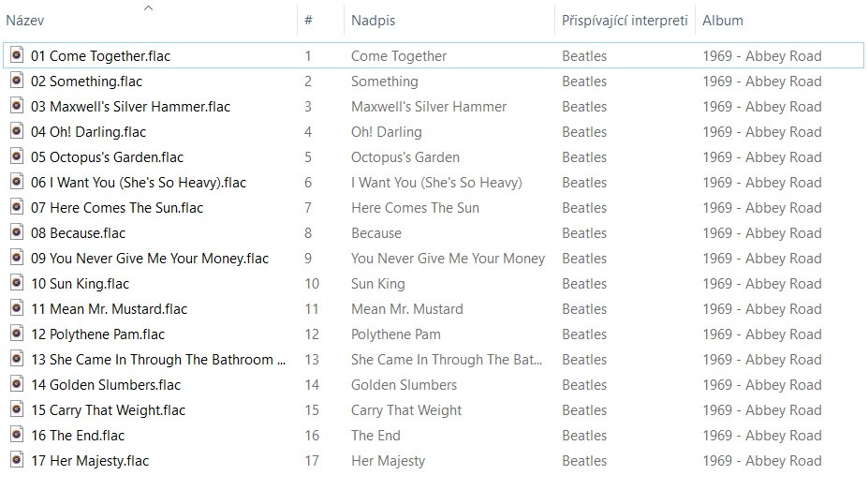Click the audio file icon for Polythene Pam
Image resolution: width=868 pixels, height=490 pixels.
coord(16,334)
